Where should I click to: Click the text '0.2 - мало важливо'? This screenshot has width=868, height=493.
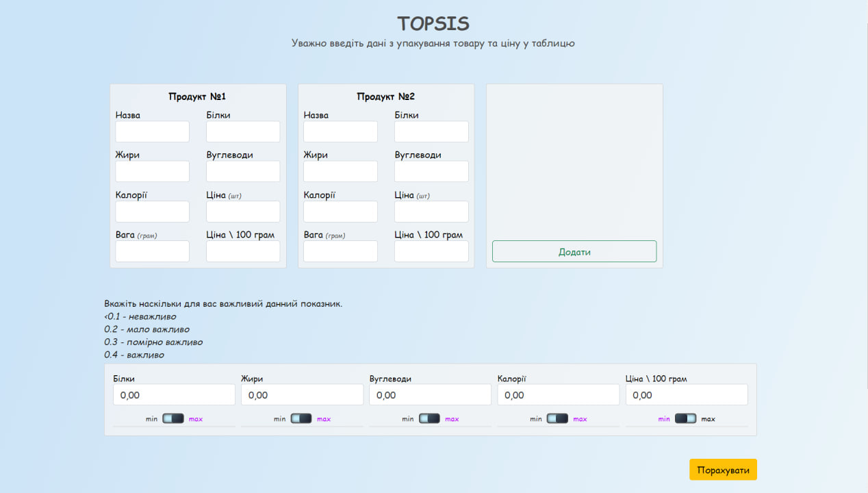pyautogui.click(x=147, y=329)
